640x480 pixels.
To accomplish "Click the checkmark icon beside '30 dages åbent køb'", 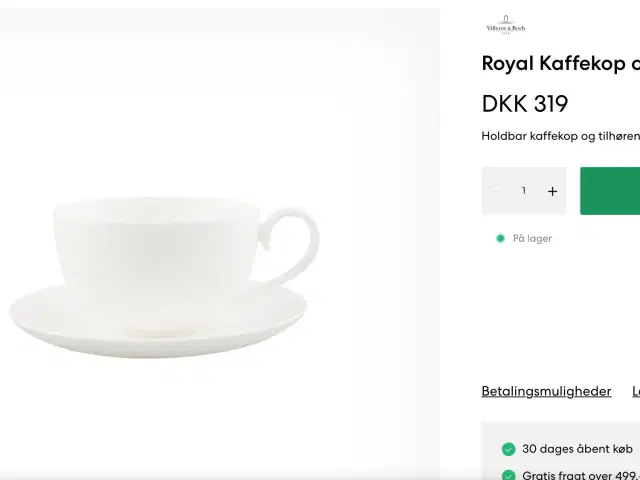I will (509, 449).
